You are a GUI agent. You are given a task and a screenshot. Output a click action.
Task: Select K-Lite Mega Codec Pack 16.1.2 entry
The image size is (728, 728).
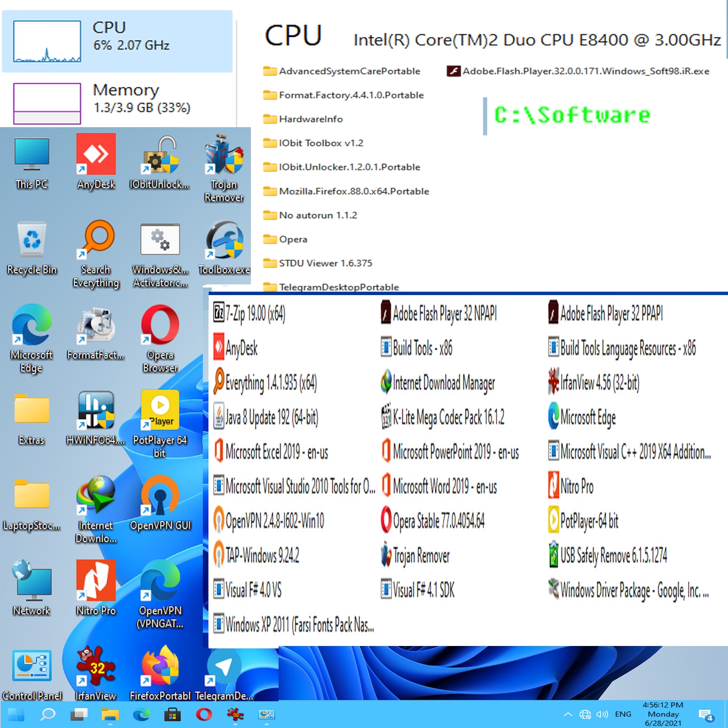point(443,417)
